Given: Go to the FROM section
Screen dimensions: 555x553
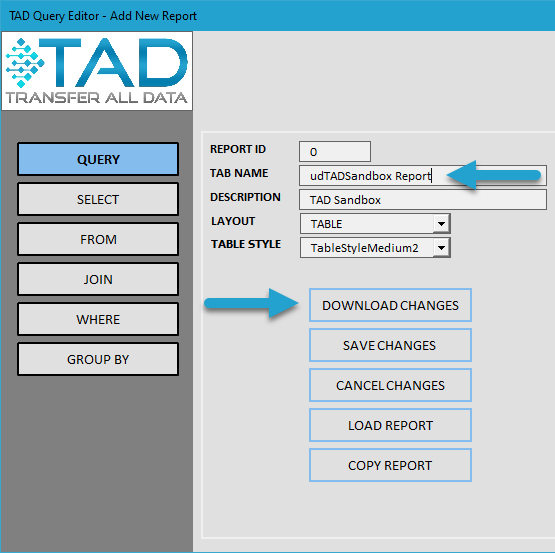Looking at the screenshot, I should (98, 239).
